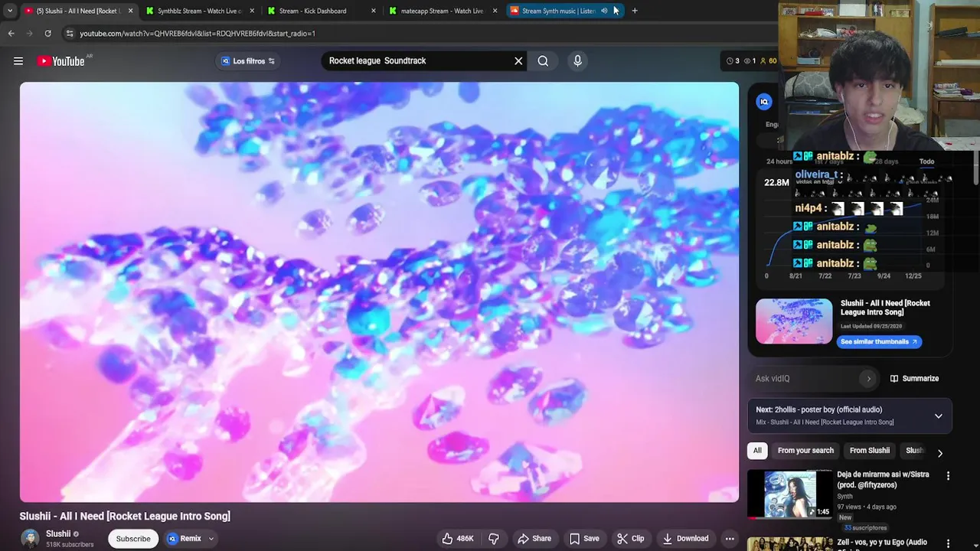Open Deja de mirarme asi video thumbnail
Image resolution: width=980 pixels, height=551 pixels.
789,494
